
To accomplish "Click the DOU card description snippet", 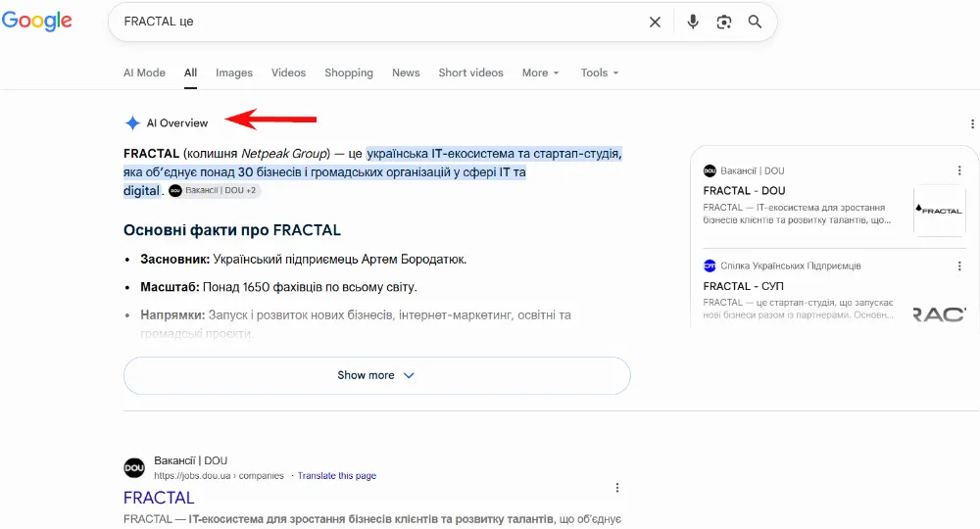I will 796,214.
